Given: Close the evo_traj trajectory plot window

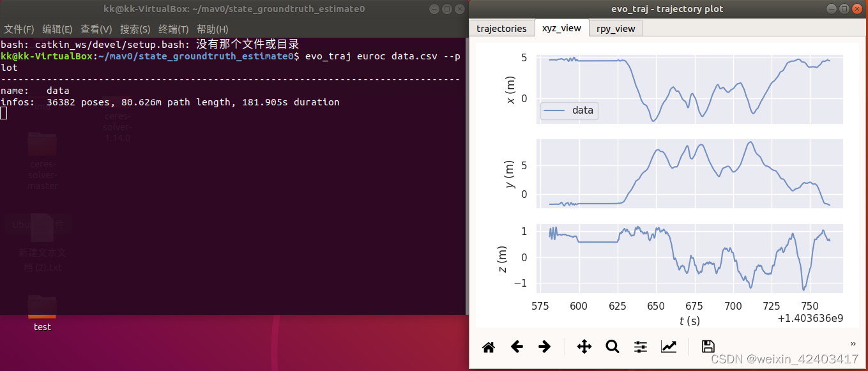Looking at the screenshot, I should (857, 9).
